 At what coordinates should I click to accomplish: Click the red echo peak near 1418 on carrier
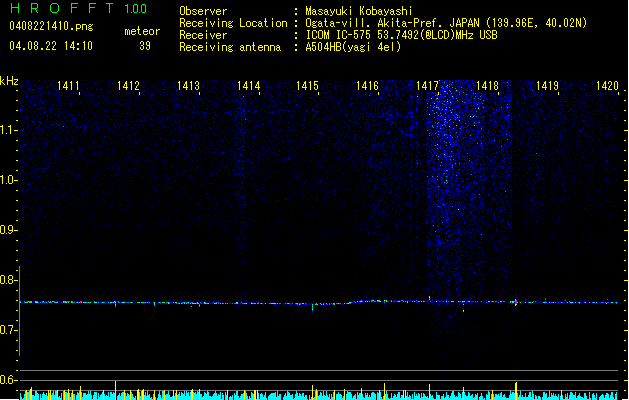click(x=516, y=302)
